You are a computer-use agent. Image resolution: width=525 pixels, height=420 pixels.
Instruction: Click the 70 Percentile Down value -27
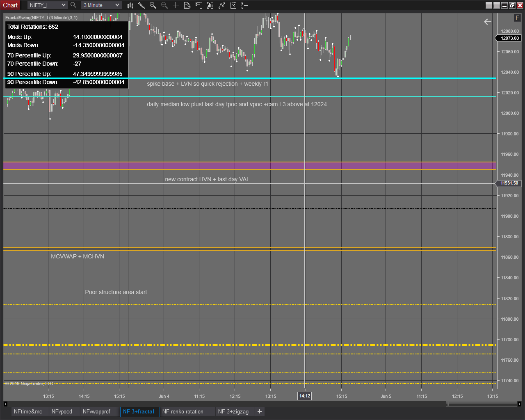pos(77,64)
